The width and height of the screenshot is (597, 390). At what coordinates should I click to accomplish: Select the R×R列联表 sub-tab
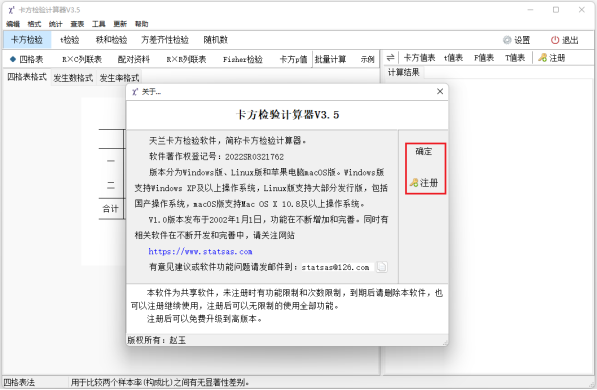click(186, 59)
